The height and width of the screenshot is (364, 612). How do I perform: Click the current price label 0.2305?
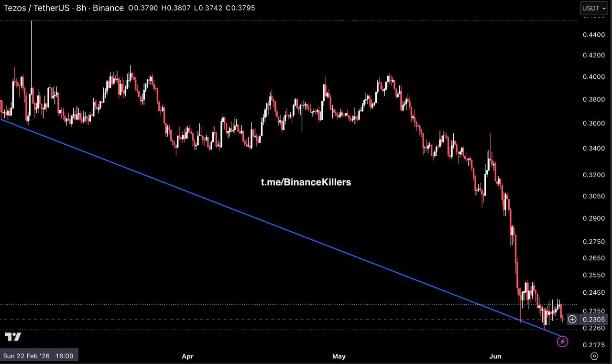click(x=594, y=319)
